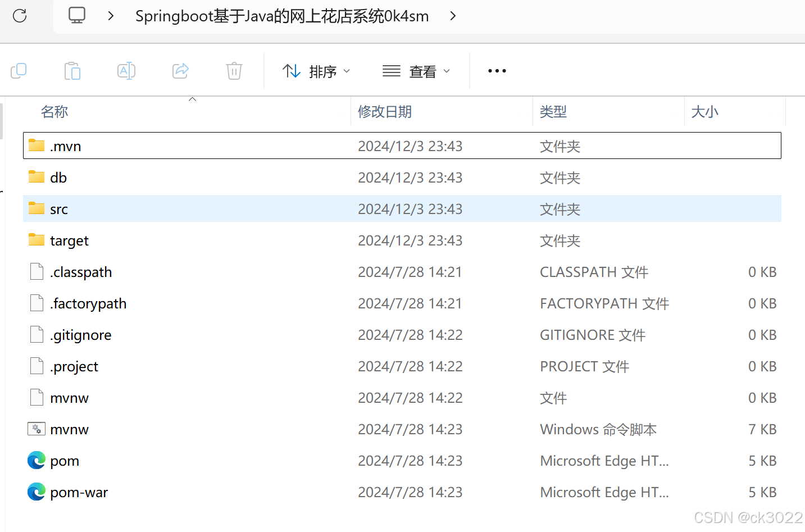Viewport: 805px width, 532px height.
Task: Open the src folder
Action: tap(59, 209)
